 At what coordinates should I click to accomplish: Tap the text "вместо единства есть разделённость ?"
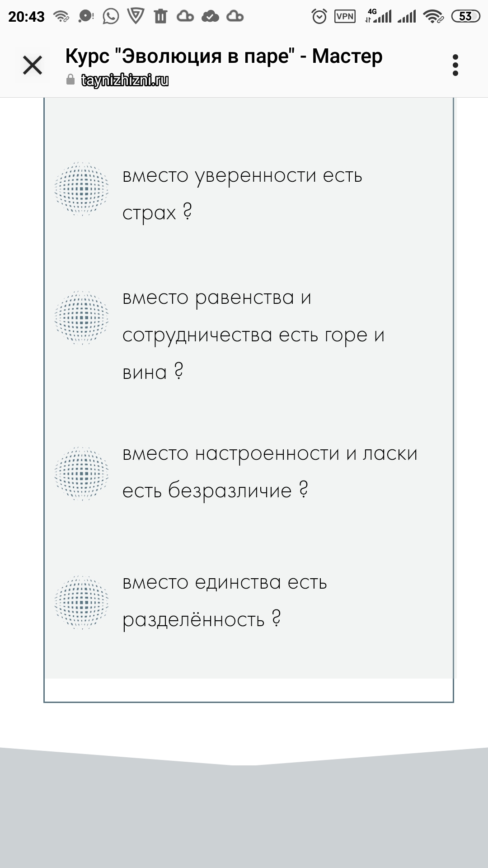tap(225, 600)
